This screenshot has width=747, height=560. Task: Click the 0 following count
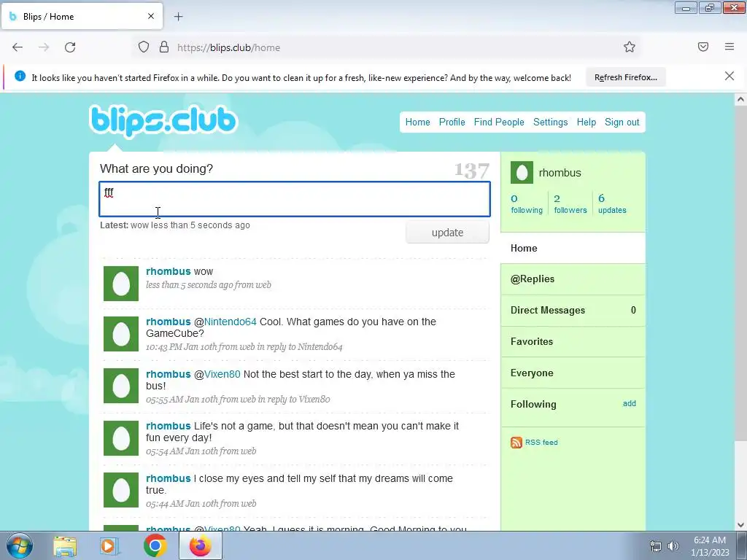527,203
